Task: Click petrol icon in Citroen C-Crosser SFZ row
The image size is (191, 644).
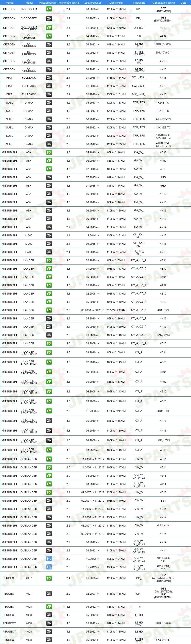Action: [49, 9]
